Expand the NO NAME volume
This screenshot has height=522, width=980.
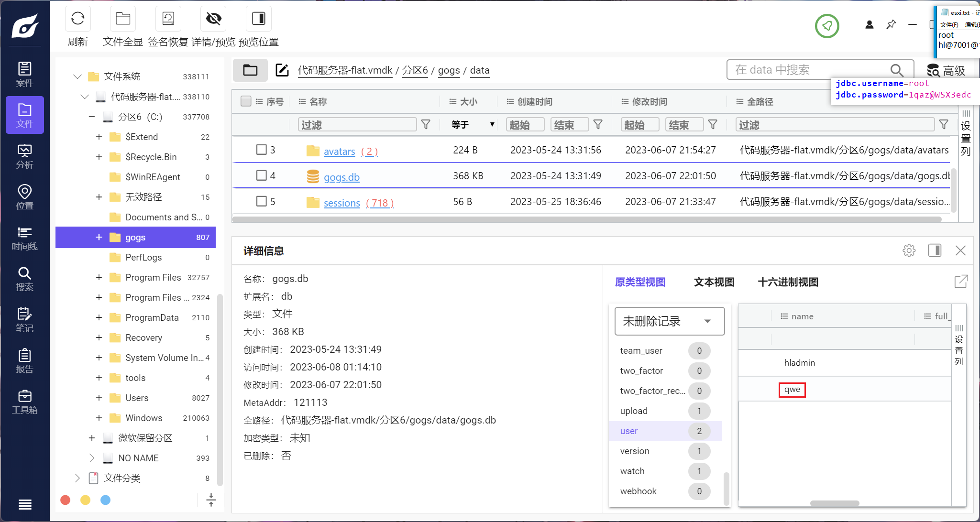[x=91, y=458]
